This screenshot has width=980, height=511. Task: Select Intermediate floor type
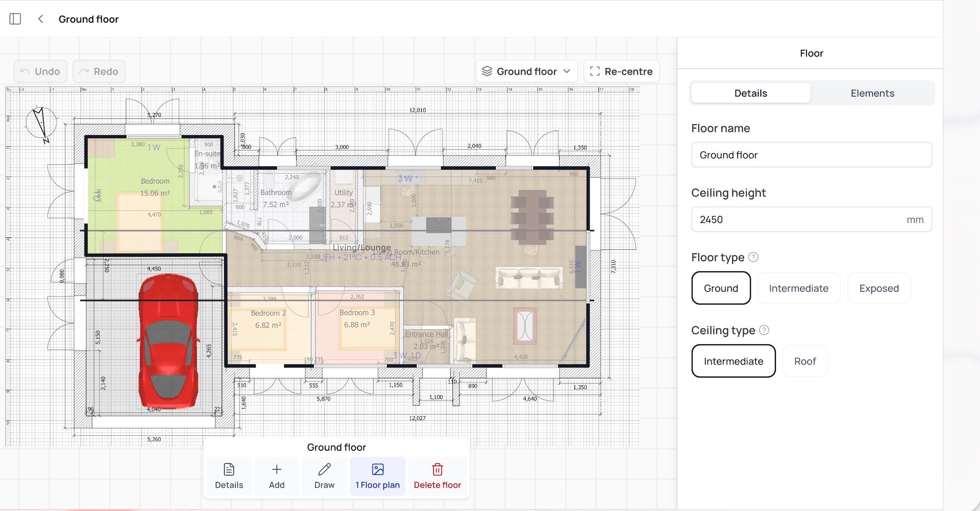pyautogui.click(x=799, y=288)
